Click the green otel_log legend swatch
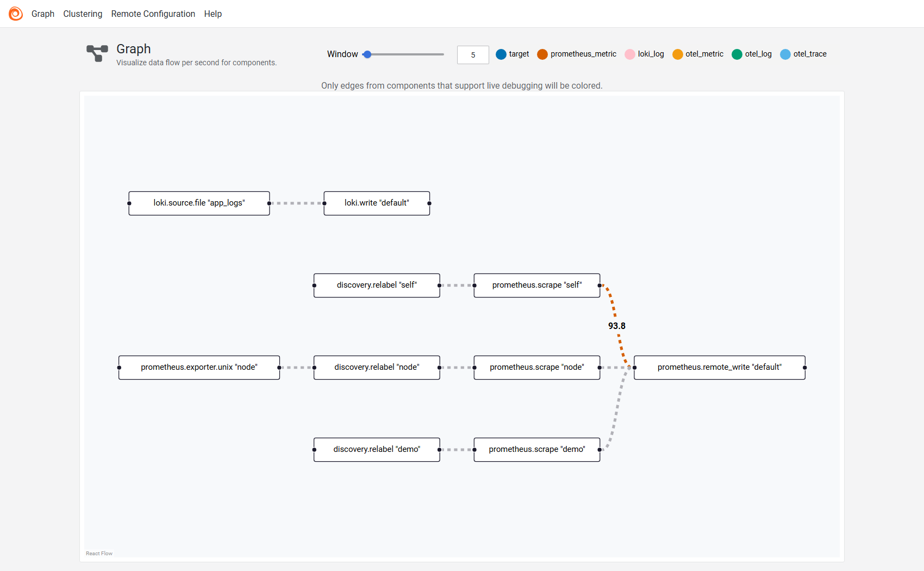 click(737, 54)
